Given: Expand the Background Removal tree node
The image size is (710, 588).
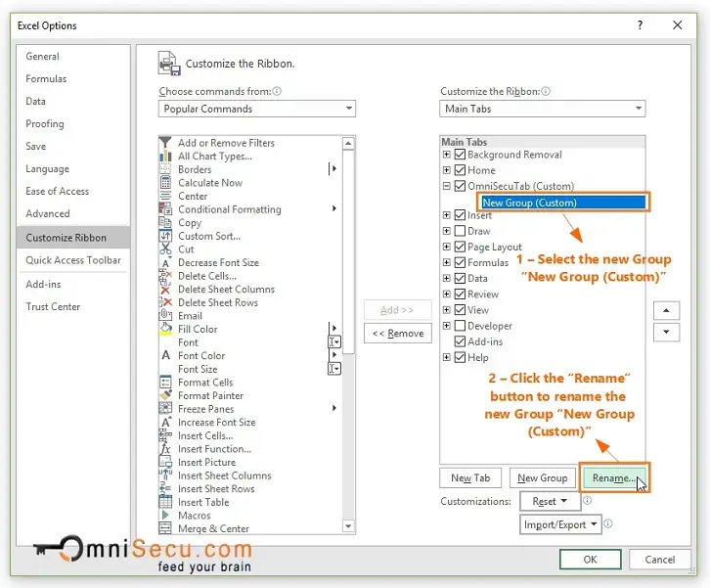Looking at the screenshot, I should [x=447, y=155].
